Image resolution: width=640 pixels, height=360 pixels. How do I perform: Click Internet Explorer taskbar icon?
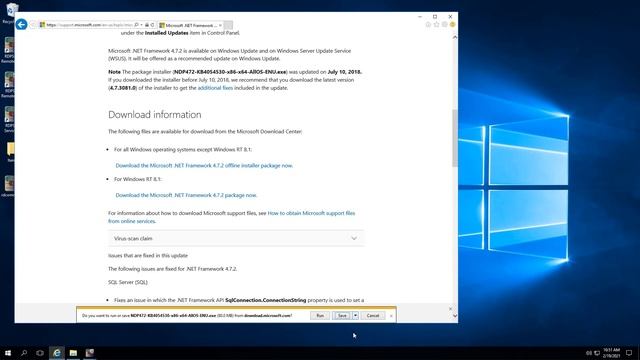coord(57,353)
